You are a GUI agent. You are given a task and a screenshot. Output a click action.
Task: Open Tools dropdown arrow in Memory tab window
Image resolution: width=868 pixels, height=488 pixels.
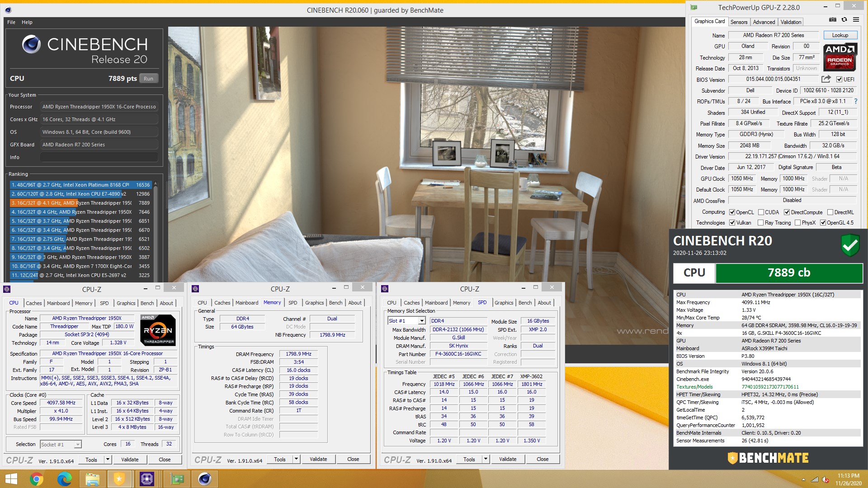point(296,460)
